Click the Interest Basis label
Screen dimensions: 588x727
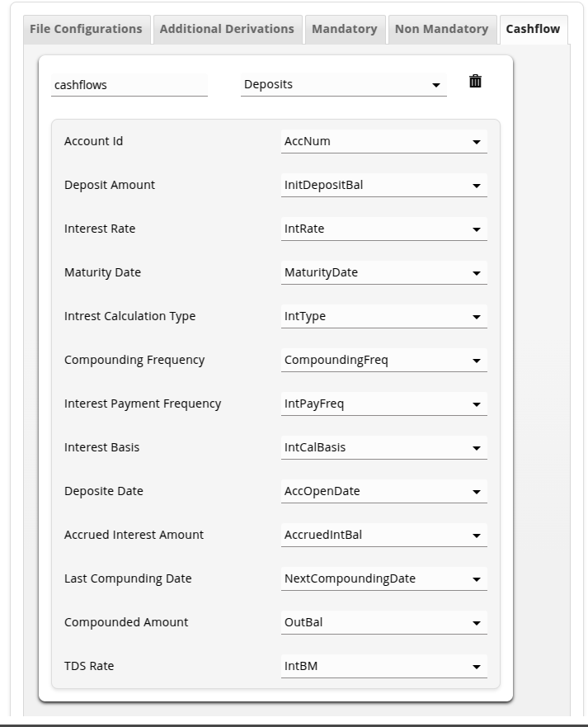(101, 447)
